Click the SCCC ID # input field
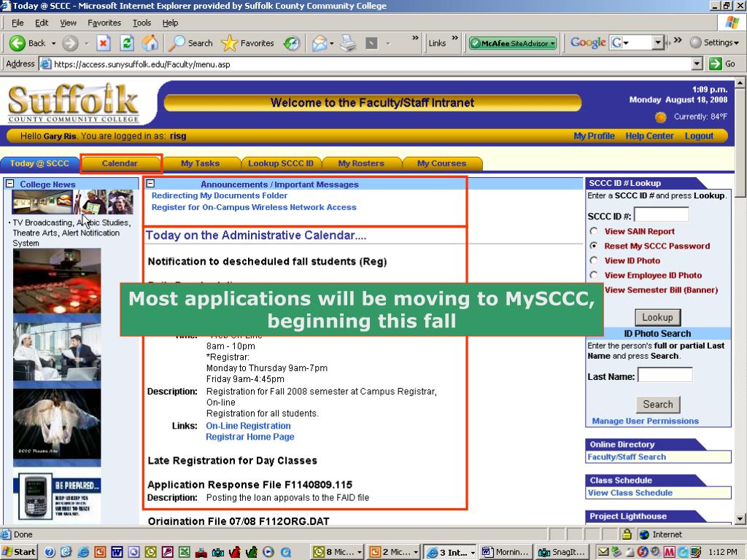The width and height of the screenshot is (747, 560). pyautogui.click(x=661, y=215)
